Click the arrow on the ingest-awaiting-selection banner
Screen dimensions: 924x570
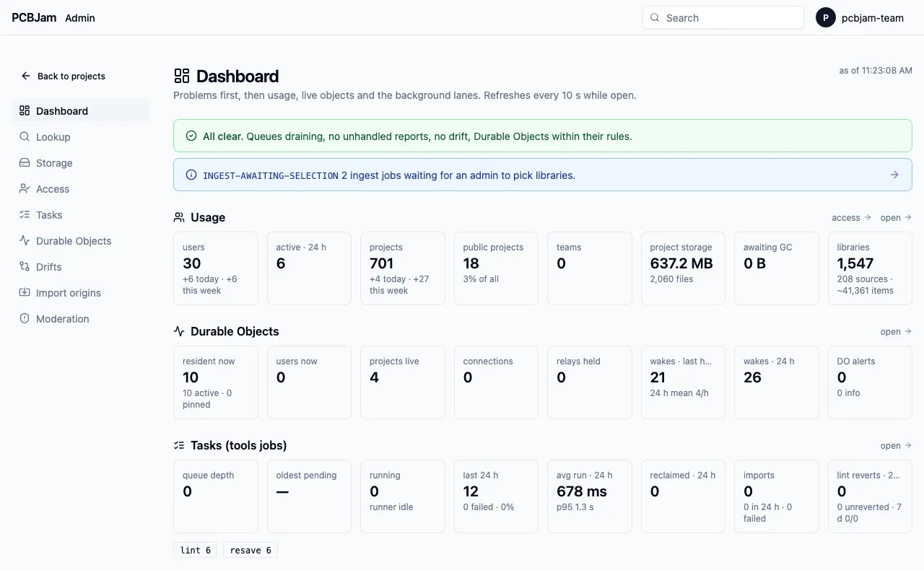(894, 175)
